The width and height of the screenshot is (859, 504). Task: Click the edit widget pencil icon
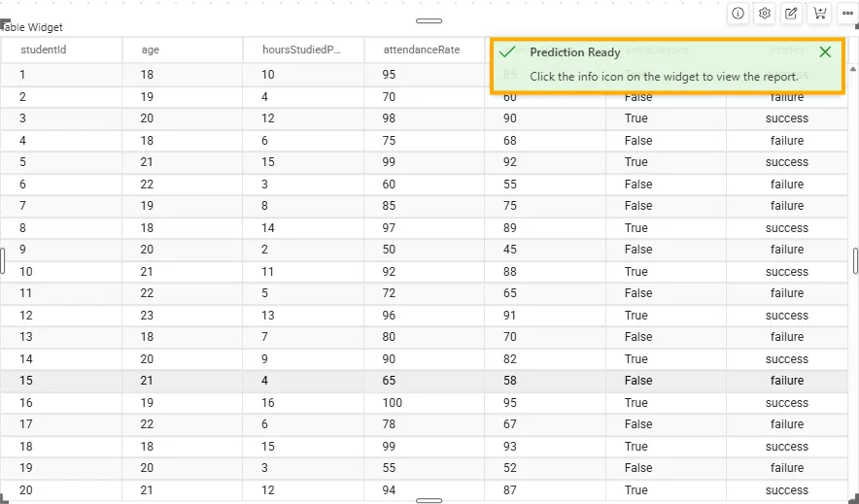coord(792,14)
